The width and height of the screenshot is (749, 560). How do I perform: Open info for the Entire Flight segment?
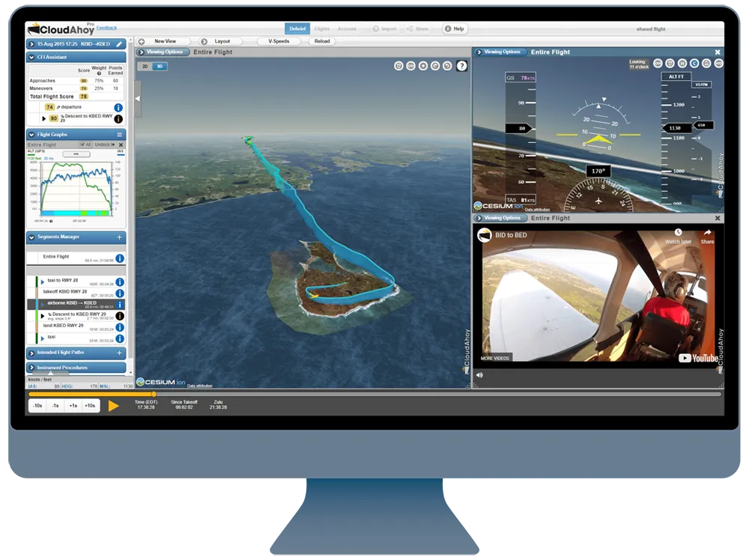[120, 258]
